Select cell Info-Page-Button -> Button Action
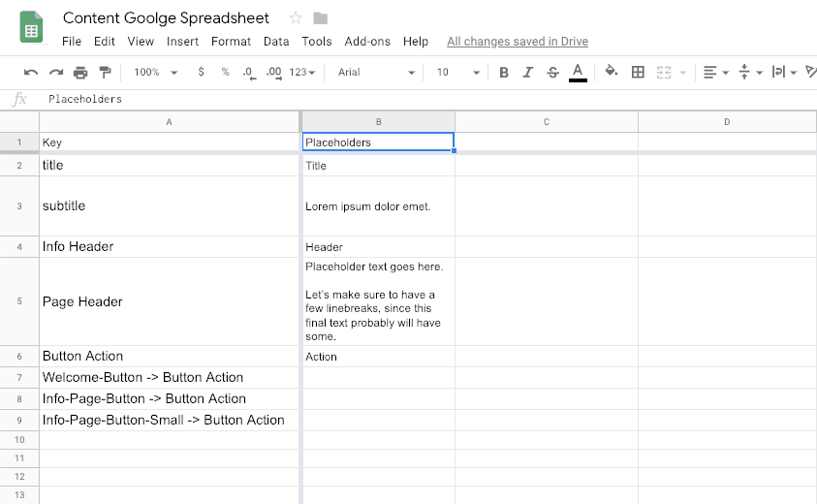 [169, 398]
